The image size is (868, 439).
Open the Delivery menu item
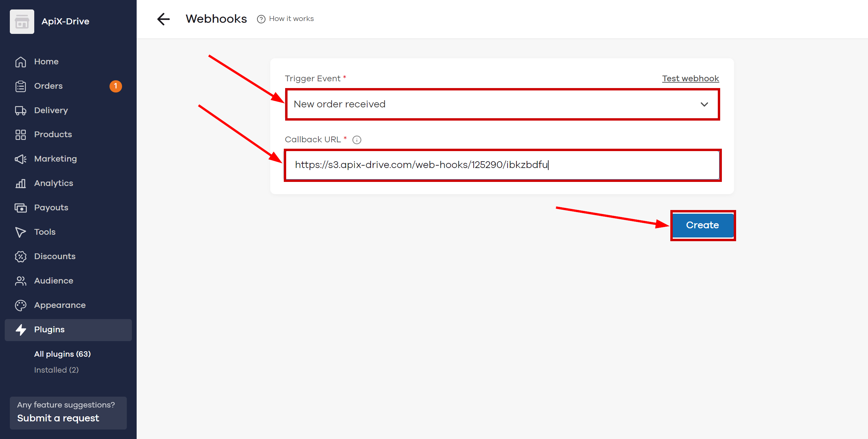[68, 110]
